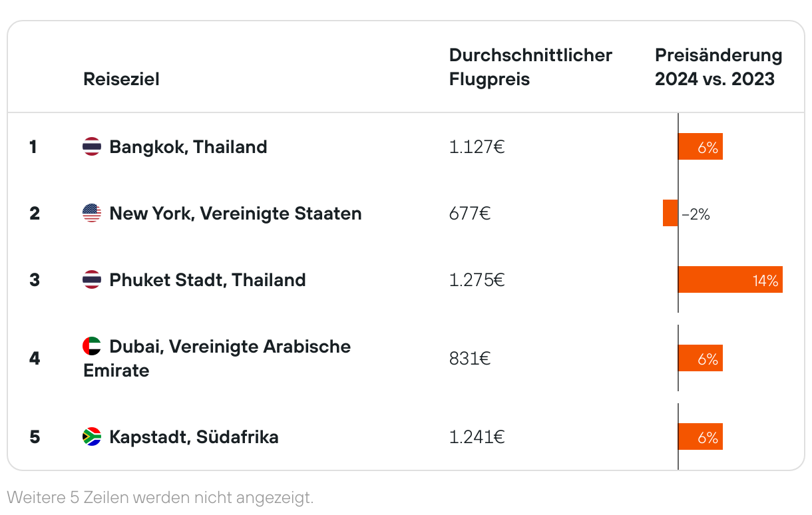The height and width of the screenshot is (515, 812).
Task: Select Phuket Stadt, Thailand destination
Action: pos(208,279)
